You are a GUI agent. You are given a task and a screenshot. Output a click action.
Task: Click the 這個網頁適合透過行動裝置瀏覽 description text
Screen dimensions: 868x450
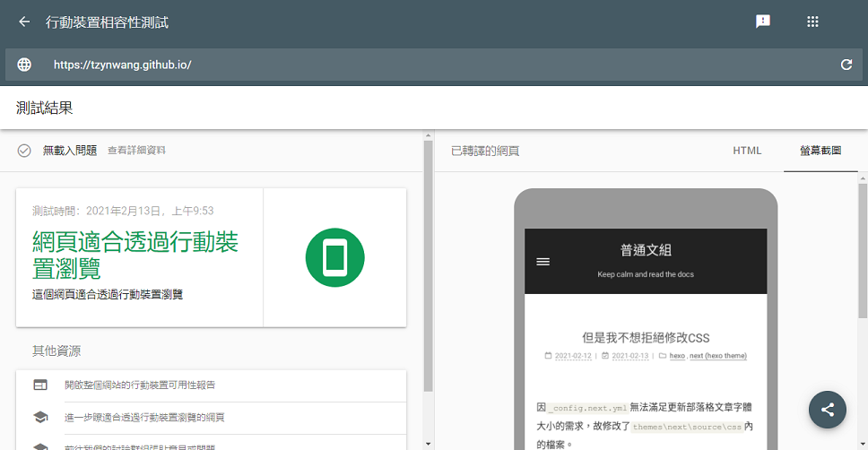[x=108, y=294]
